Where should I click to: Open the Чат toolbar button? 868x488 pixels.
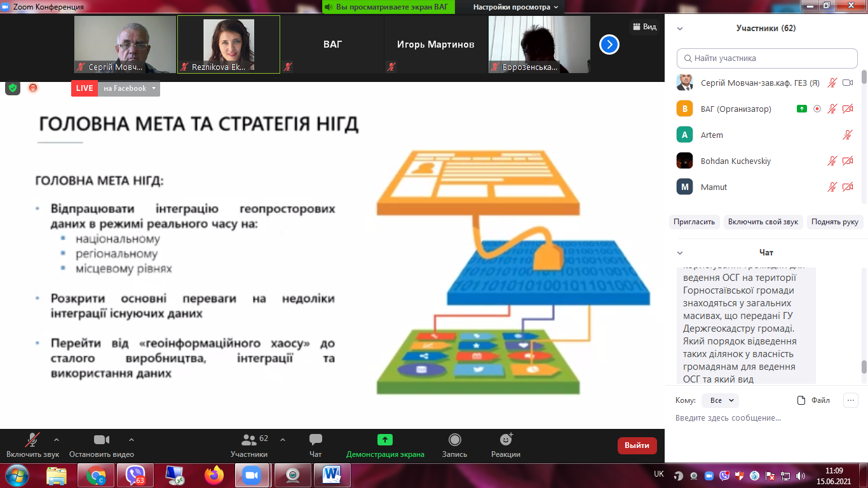(315, 445)
